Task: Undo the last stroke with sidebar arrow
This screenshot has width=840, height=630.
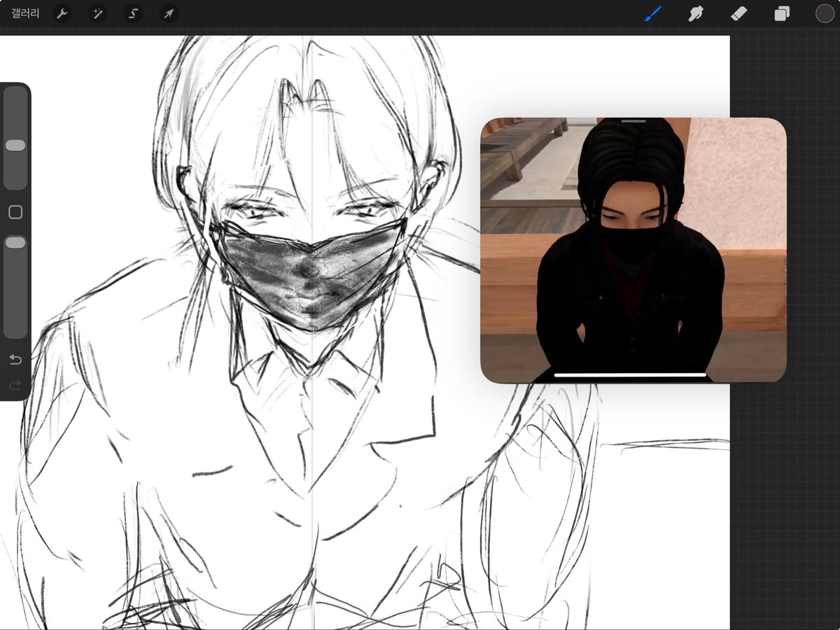Action: [15, 360]
